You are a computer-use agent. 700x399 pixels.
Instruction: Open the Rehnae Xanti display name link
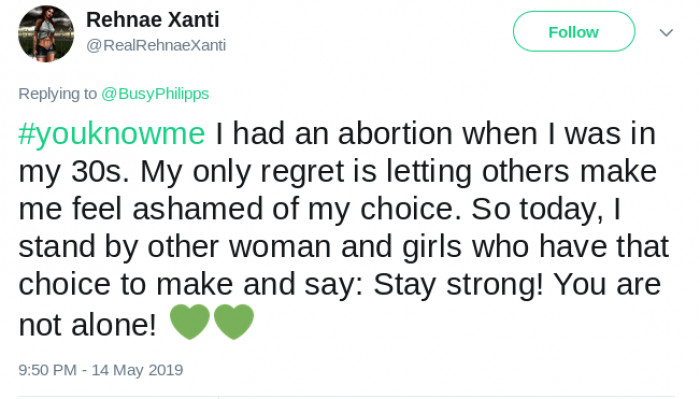[153, 20]
